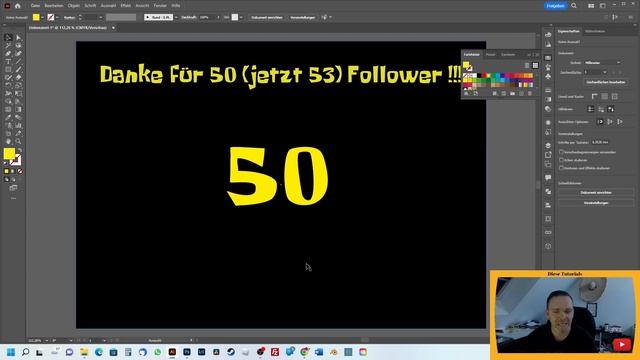This screenshot has height=360, width=640.
Task: Select the Column Graph tool
Action: (x=18, y=125)
